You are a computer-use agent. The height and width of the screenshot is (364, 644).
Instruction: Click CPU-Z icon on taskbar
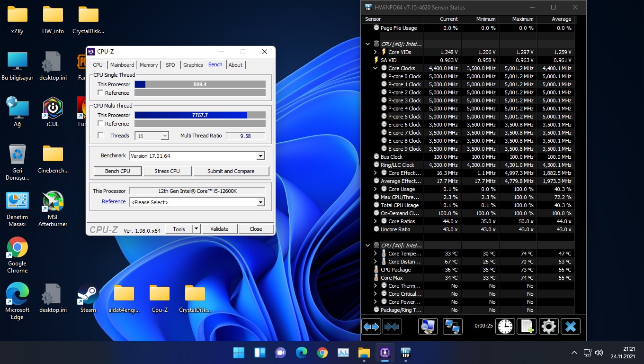tap(385, 353)
